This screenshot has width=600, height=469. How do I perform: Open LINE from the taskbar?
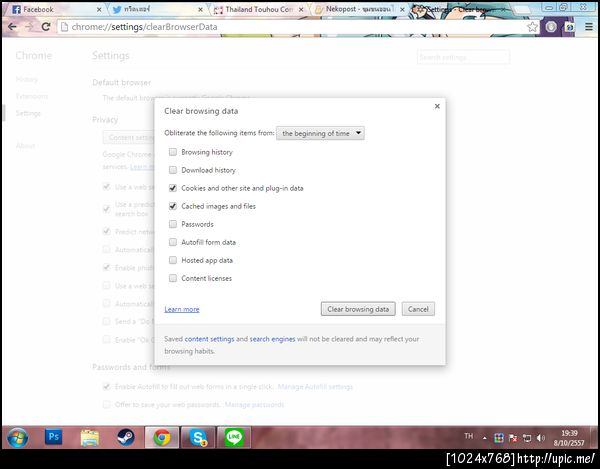click(x=234, y=437)
